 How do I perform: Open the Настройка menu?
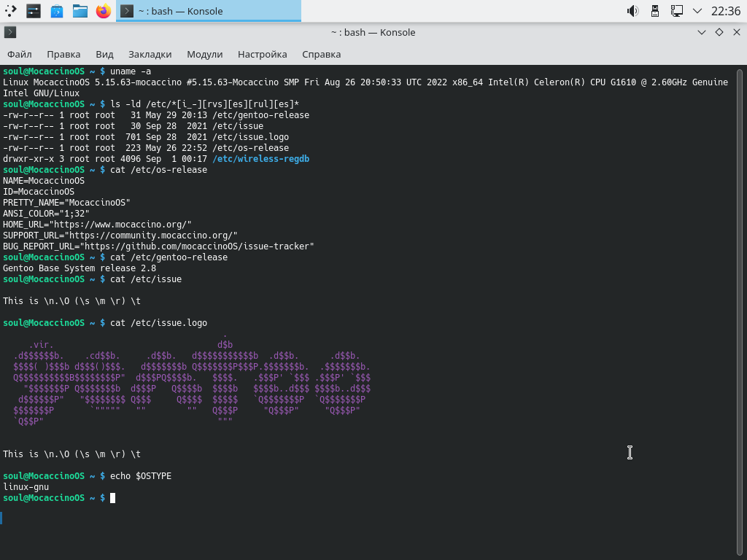pos(263,54)
